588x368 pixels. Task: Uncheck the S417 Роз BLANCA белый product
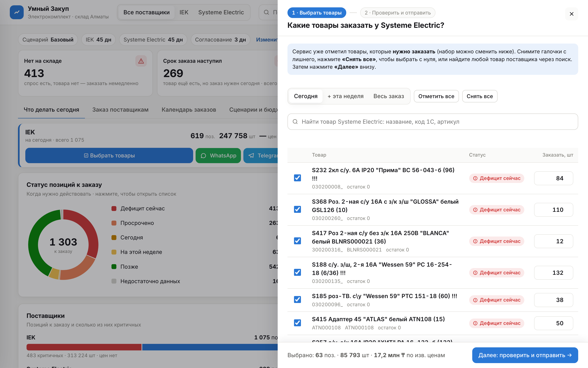(x=297, y=241)
